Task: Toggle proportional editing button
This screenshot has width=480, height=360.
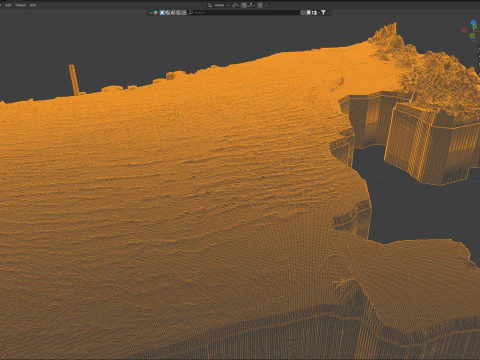Action: tap(260, 5)
